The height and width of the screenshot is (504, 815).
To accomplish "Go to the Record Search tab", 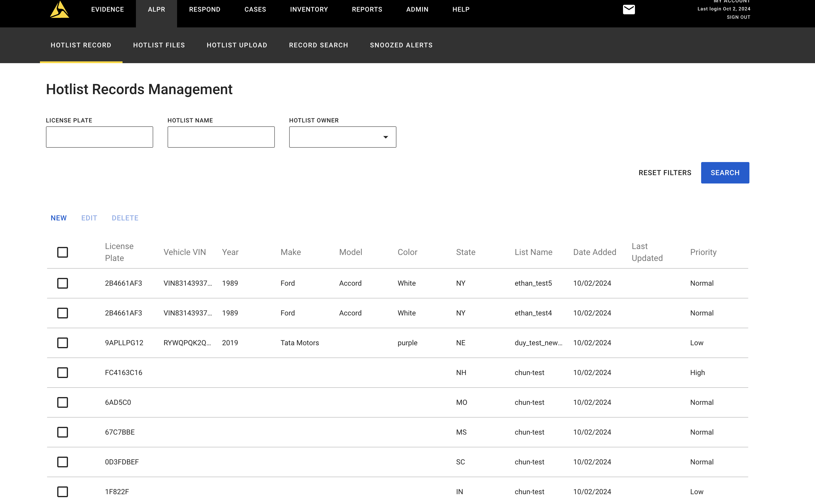I will click(318, 45).
